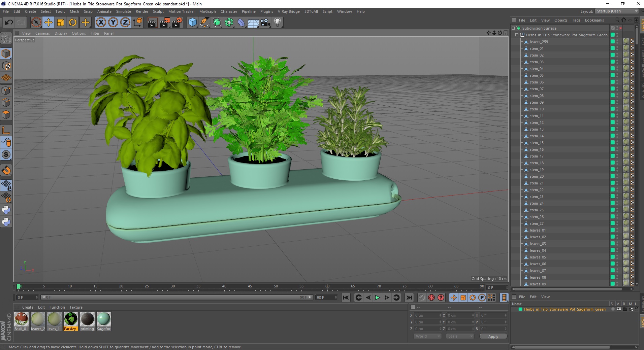Image resolution: width=644 pixels, height=350 pixels.
Task: Toggle Snap enable S icon
Action: click(x=6, y=154)
